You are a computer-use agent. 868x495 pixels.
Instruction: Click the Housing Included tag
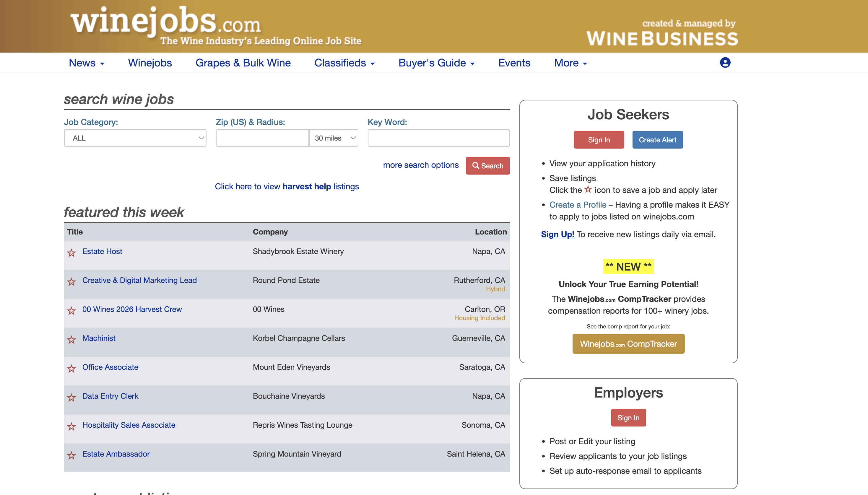(x=479, y=318)
